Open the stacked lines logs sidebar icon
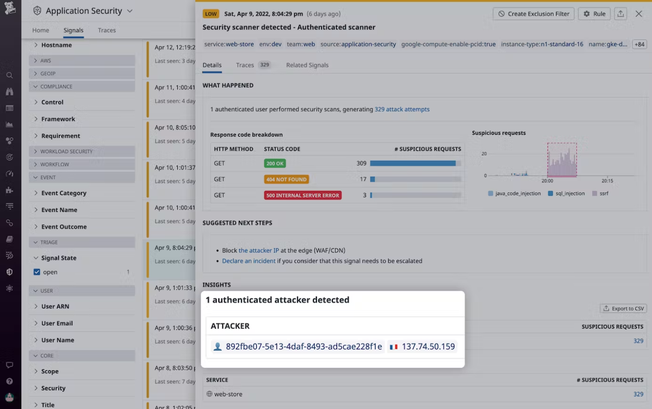This screenshot has height=409, width=652. tap(9, 206)
